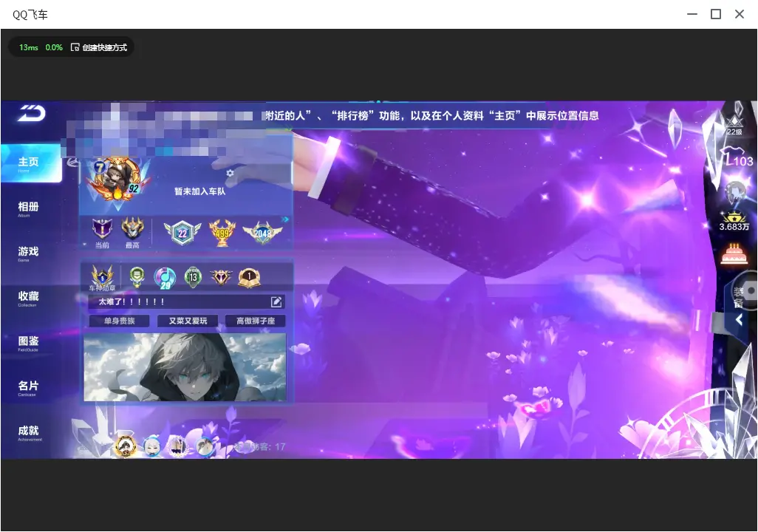Image resolution: width=758 pixels, height=532 pixels.
Task: Open the blue-haired visitor avatar
Action: tap(153, 446)
